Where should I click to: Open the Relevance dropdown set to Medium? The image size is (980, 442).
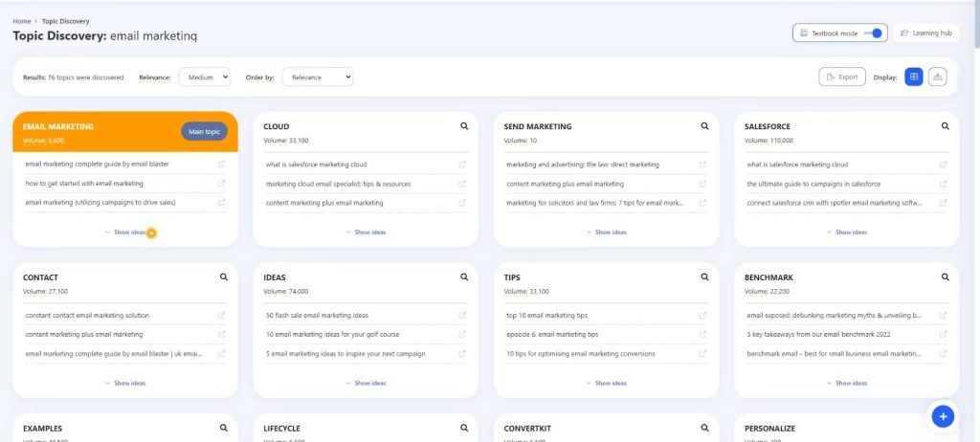pyautogui.click(x=205, y=77)
